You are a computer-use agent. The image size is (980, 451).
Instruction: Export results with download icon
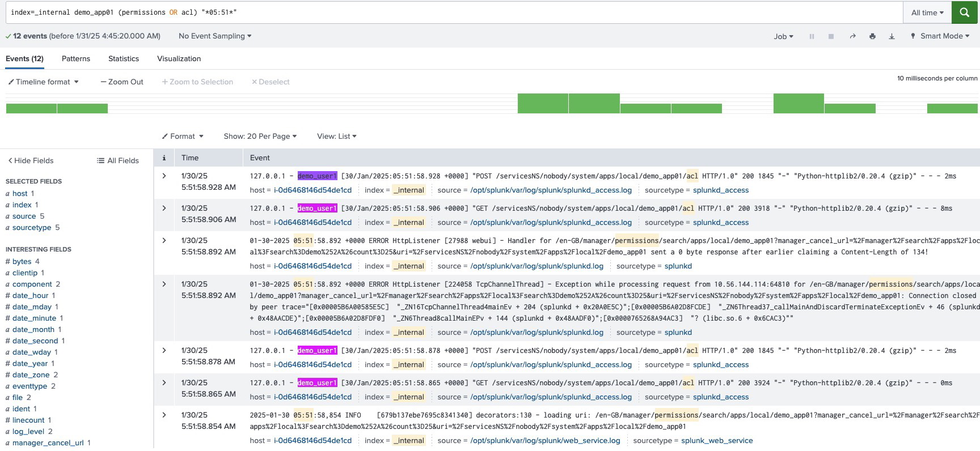tap(892, 36)
